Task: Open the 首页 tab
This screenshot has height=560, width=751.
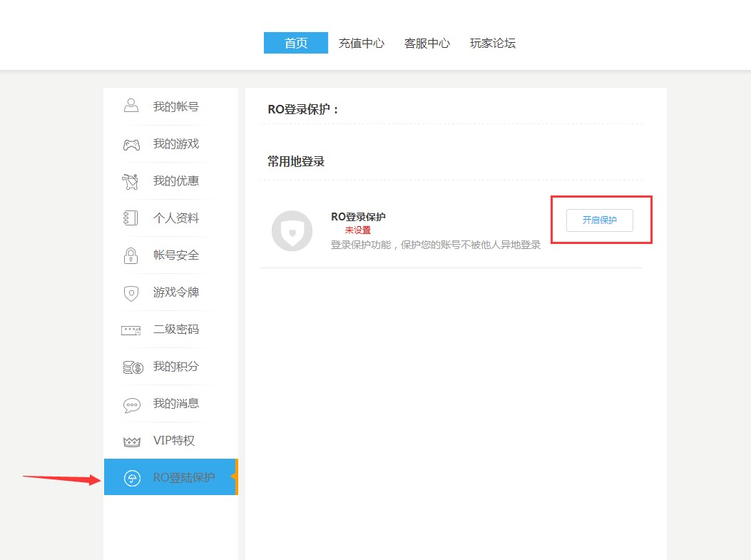Action: coord(296,43)
